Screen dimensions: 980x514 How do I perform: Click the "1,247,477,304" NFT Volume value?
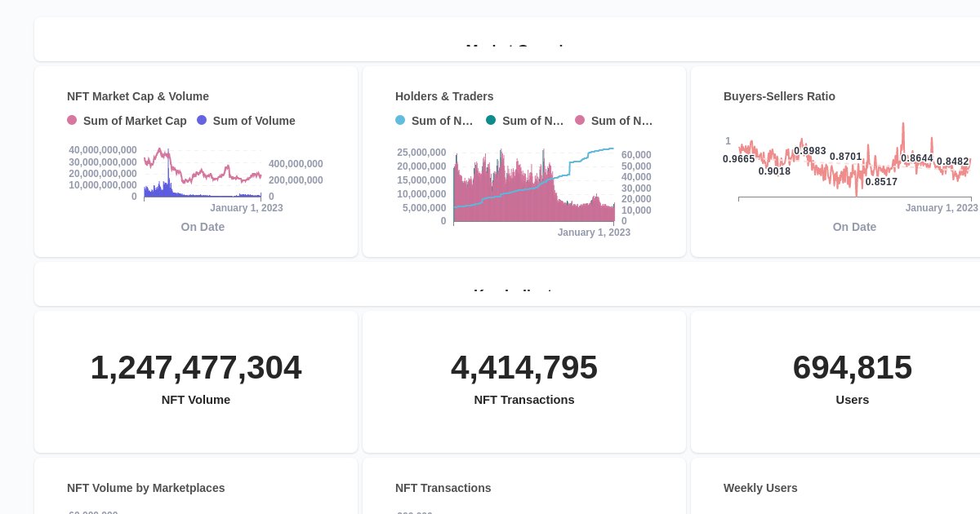pos(196,367)
